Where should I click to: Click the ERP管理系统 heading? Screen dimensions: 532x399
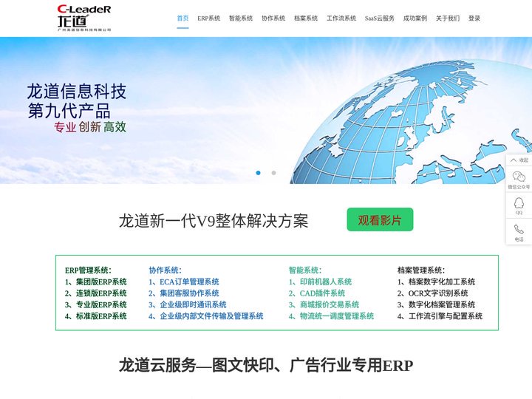point(88,270)
